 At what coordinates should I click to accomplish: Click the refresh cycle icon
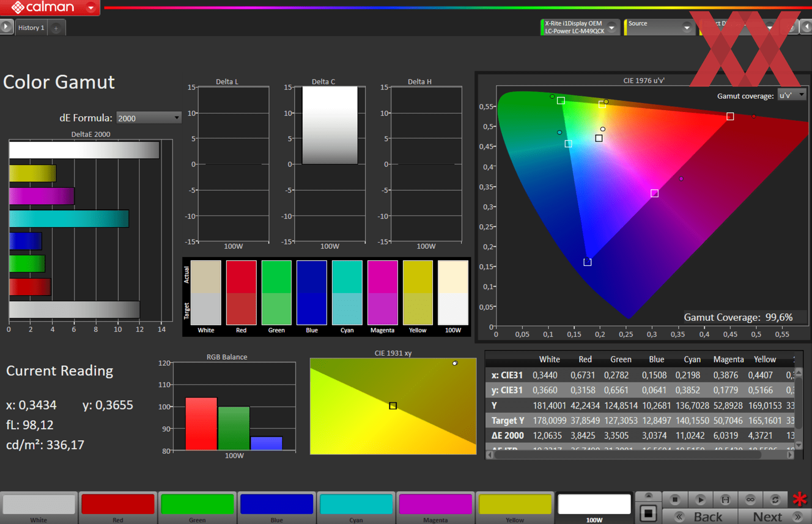point(775,499)
